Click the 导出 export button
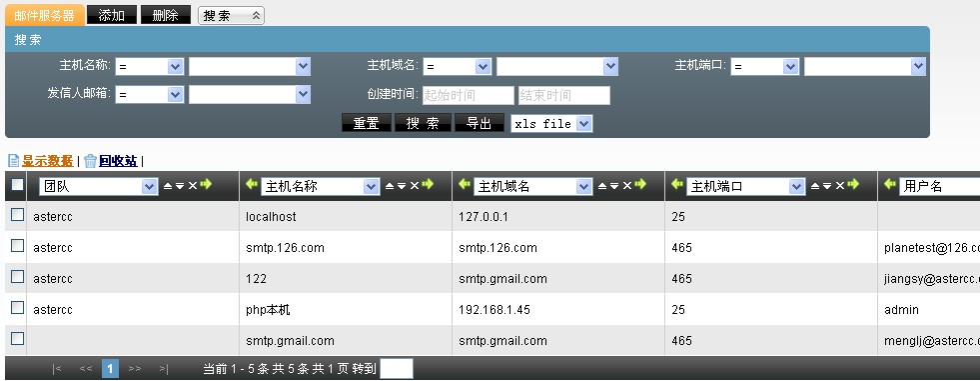980x381 pixels. (479, 123)
